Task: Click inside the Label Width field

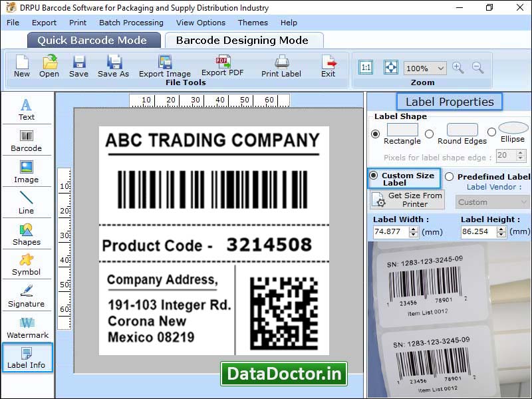Action: [389, 231]
